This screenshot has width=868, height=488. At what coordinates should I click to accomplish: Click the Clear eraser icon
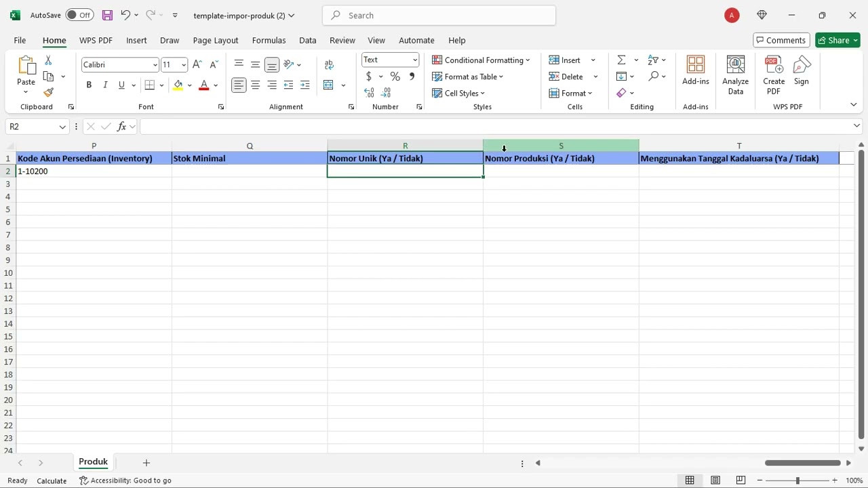point(621,93)
